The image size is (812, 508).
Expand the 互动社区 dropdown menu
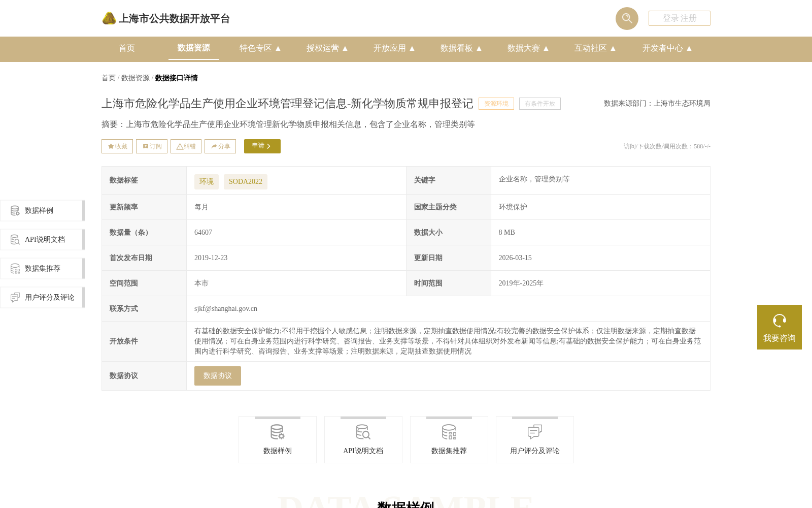click(595, 48)
